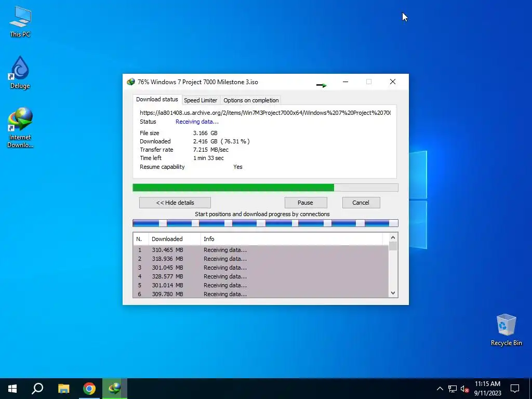Image resolution: width=532 pixels, height=399 pixels.
Task: Click the Resume capability value Yes
Action: [x=238, y=167]
